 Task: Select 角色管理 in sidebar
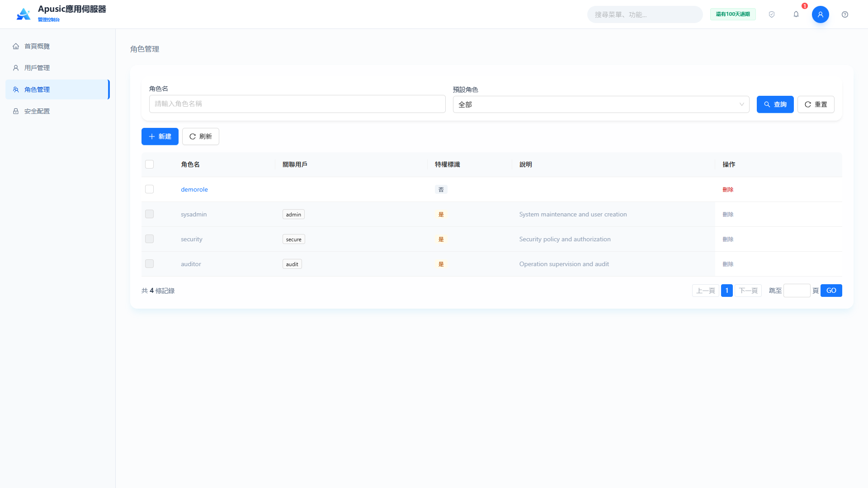[x=58, y=89]
